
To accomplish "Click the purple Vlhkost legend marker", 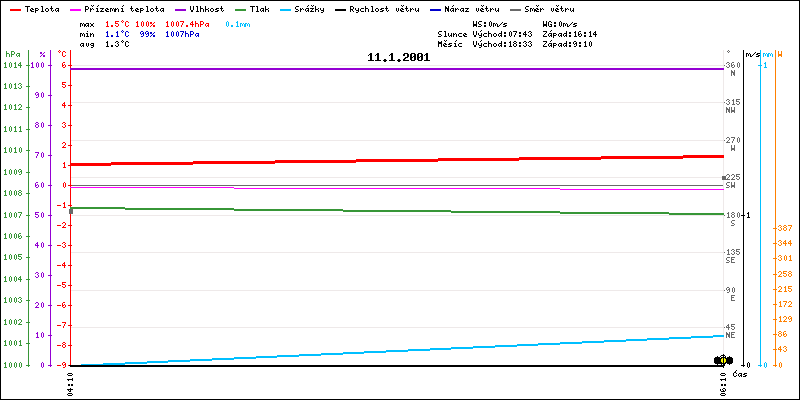I will tap(179, 8).
